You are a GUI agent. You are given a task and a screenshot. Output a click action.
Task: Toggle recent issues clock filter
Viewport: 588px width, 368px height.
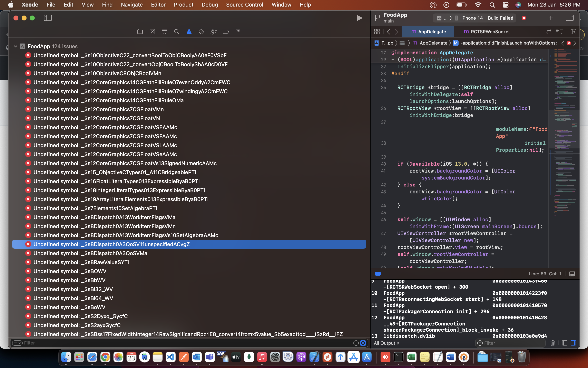click(x=356, y=343)
